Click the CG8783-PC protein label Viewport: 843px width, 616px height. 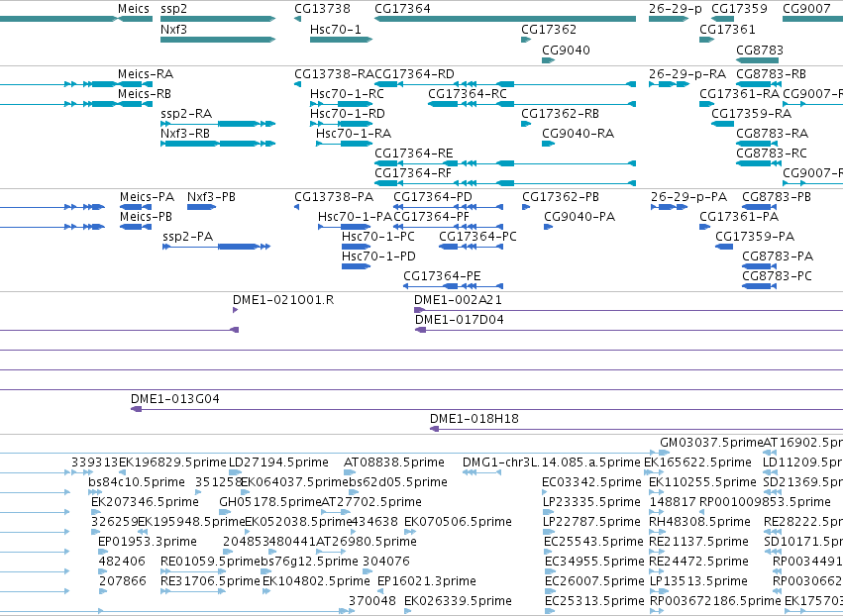point(777,276)
